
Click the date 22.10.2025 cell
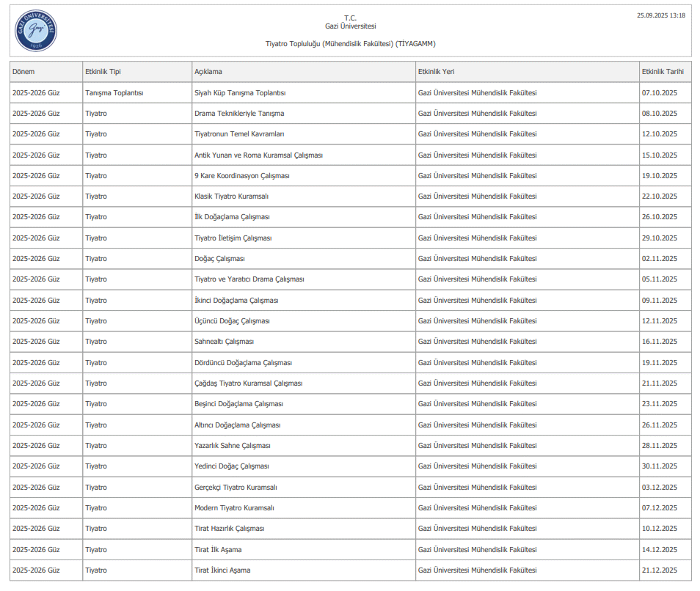[x=659, y=197]
